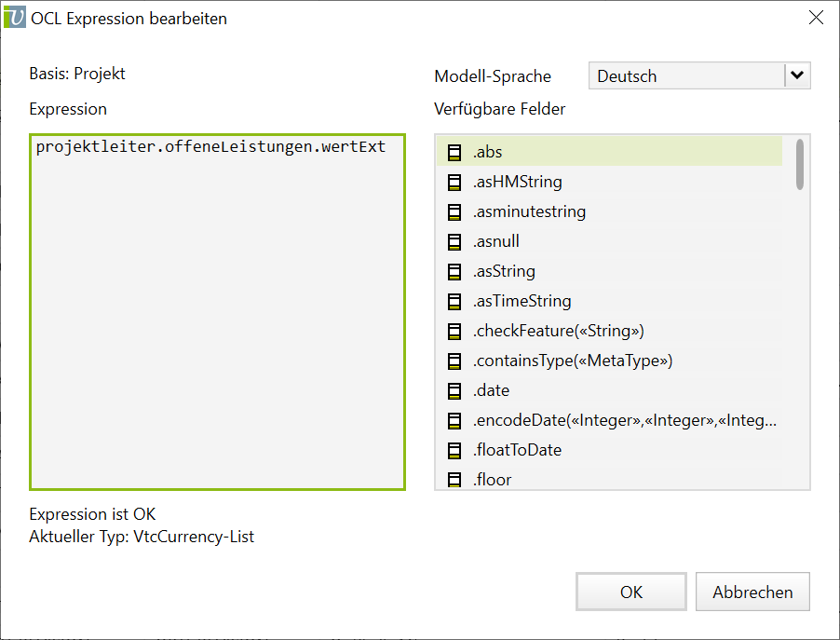The height and width of the screenshot is (640, 840).
Task: Click the icon next to .date
Action: coord(454,390)
